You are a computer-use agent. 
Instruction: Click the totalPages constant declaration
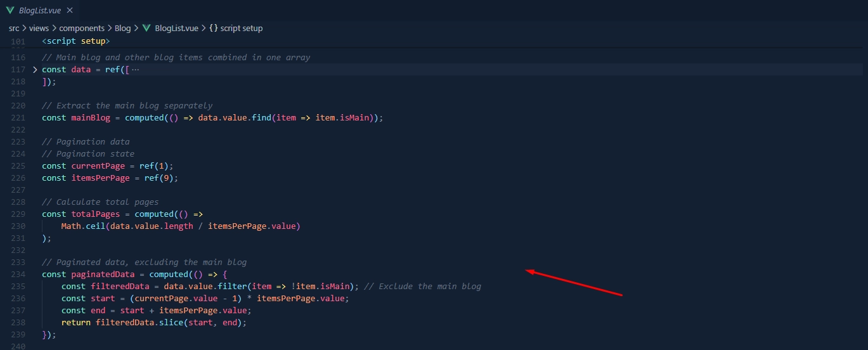[95, 214]
